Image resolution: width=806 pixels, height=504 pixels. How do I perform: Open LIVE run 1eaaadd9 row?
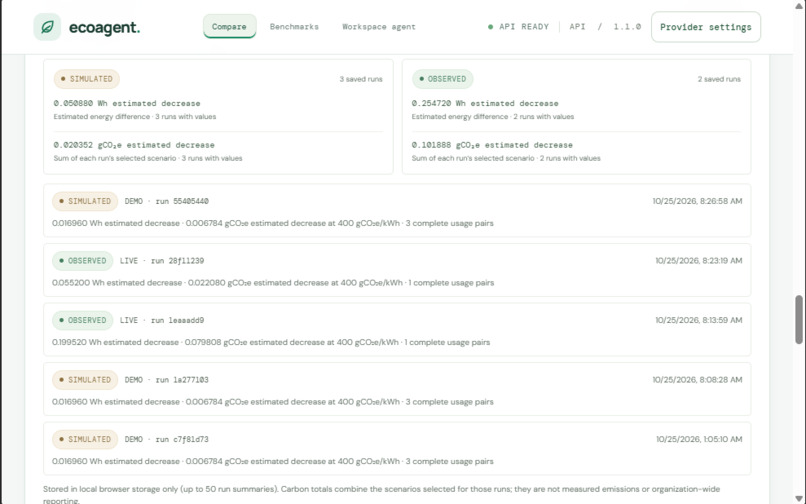[397, 330]
